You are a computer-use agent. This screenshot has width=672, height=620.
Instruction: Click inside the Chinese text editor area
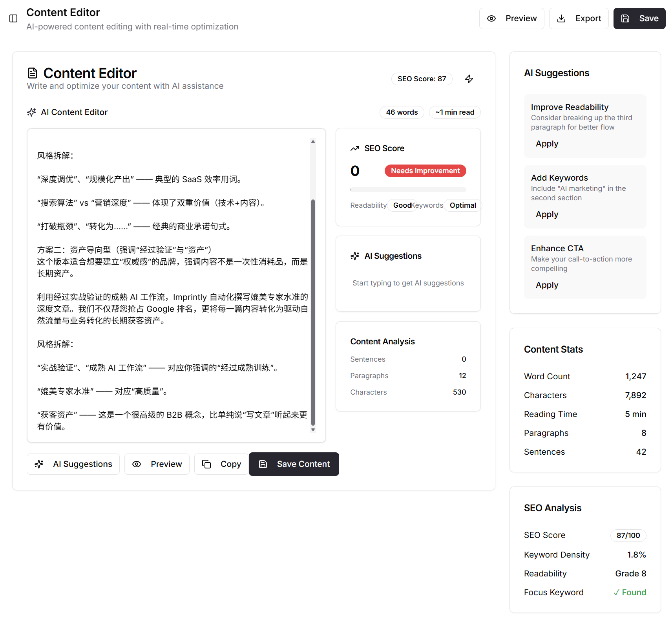click(173, 285)
